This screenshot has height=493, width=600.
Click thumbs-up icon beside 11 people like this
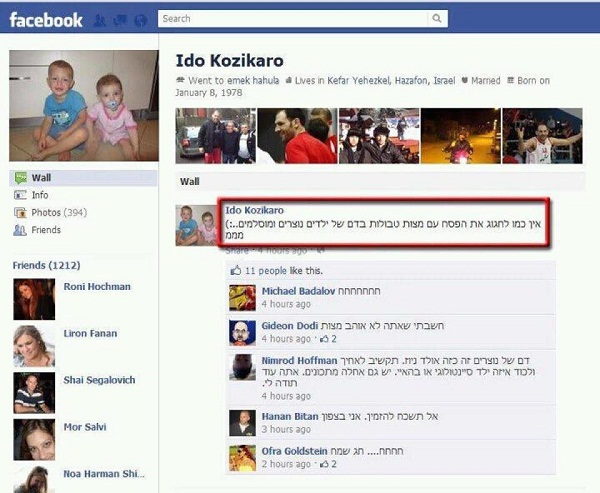click(x=236, y=271)
